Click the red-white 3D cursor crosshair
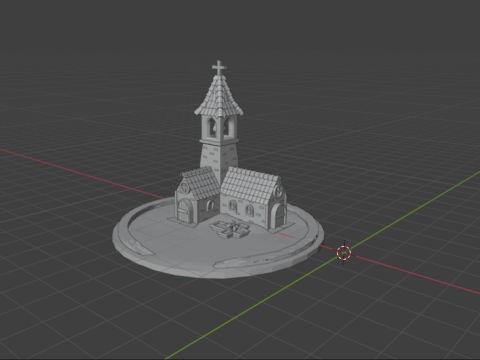Image resolution: width=480 pixels, height=360 pixels. pos(344,253)
